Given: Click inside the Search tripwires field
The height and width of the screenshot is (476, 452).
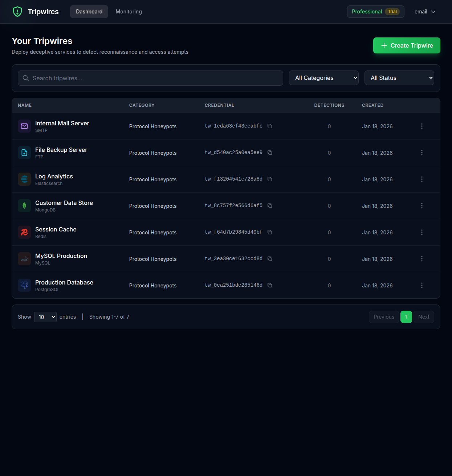Looking at the screenshot, I should point(150,78).
